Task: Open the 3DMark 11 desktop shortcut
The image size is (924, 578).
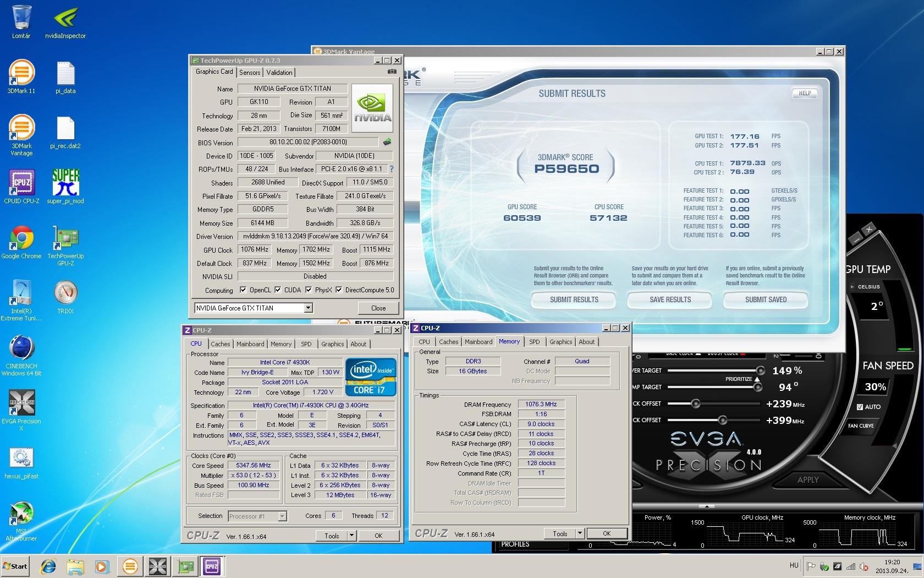Action: pos(21,77)
